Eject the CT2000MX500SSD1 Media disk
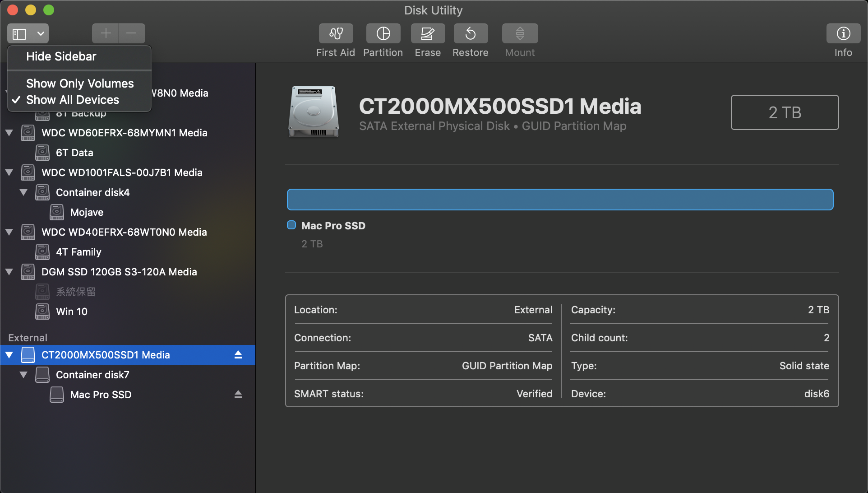868x493 pixels. pyautogui.click(x=238, y=355)
